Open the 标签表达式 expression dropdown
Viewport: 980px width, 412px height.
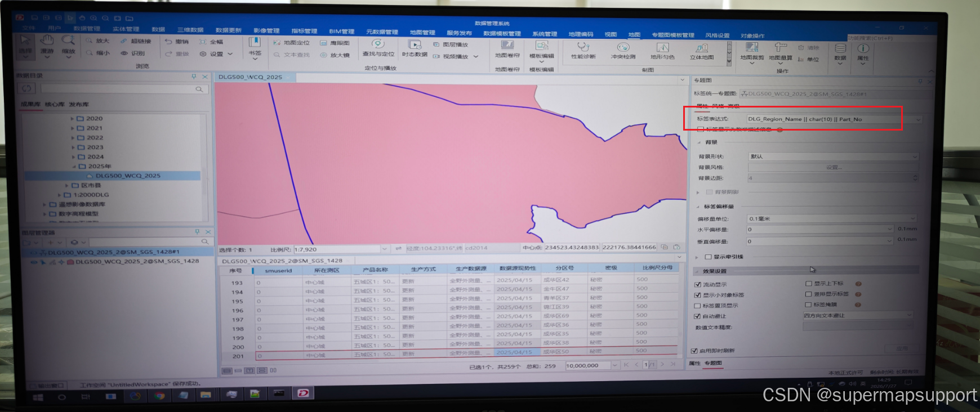pyautogui.click(x=918, y=119)
